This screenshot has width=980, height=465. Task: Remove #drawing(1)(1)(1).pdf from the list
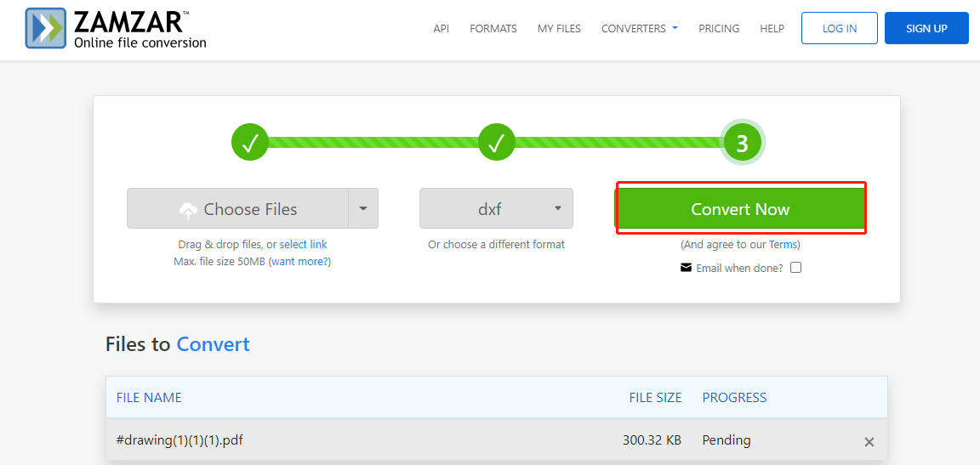869,442
